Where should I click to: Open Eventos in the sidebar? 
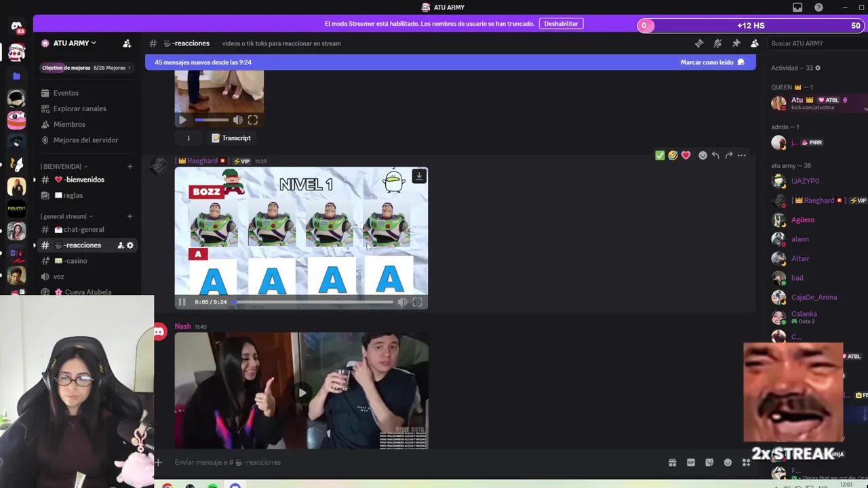point(66,93)
